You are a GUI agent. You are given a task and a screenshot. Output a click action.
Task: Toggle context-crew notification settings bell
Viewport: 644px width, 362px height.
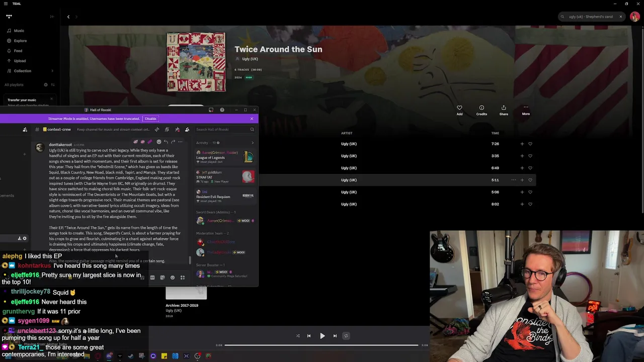point(167,129)
